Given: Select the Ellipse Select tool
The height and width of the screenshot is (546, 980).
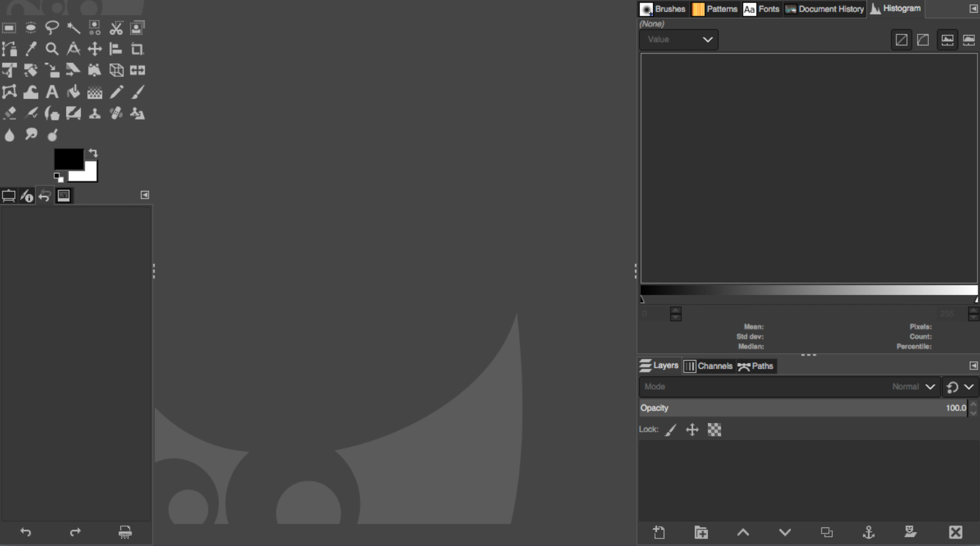Looking at the screenshot, I should coord(31,28).
